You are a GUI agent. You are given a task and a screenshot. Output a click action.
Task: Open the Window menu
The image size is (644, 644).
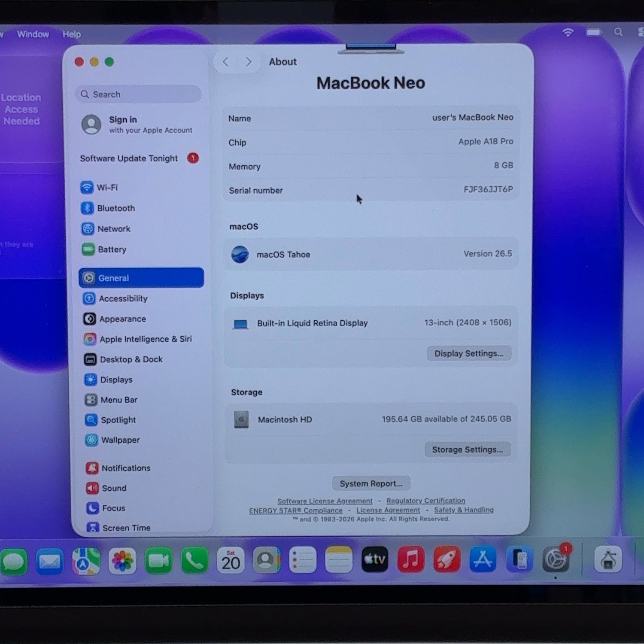click(33, 34)
